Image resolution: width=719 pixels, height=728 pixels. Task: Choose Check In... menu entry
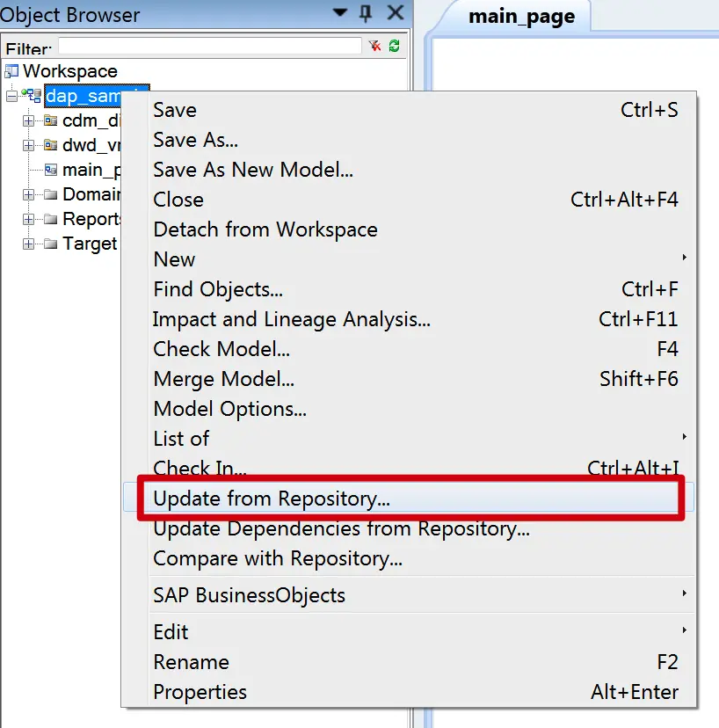point(409,468)
